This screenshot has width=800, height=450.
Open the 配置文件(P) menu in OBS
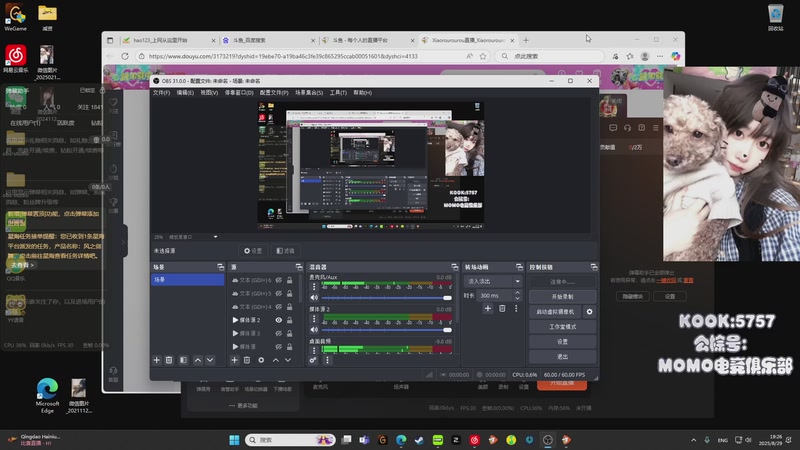point(274,93)
